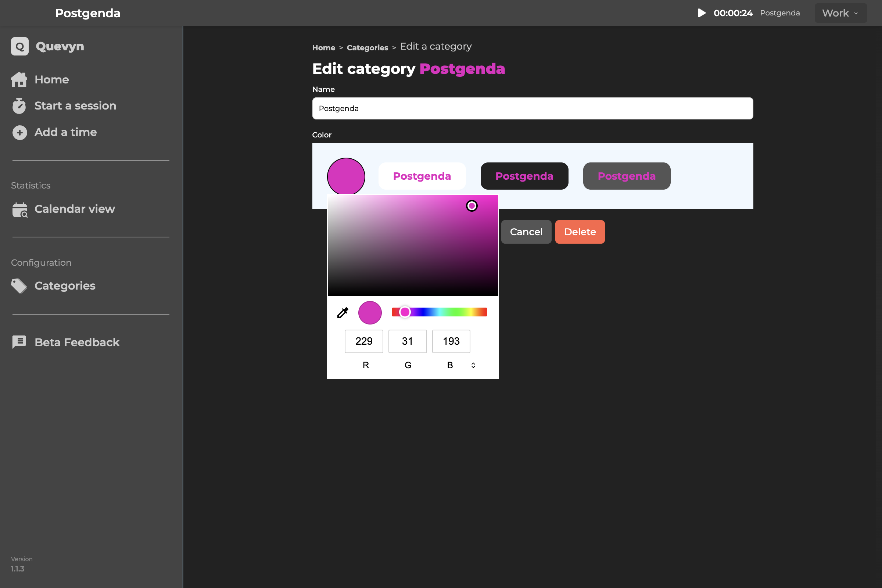Click the Beta Feedback chat icon
882x588 pixels.
[x=19, y=342]
